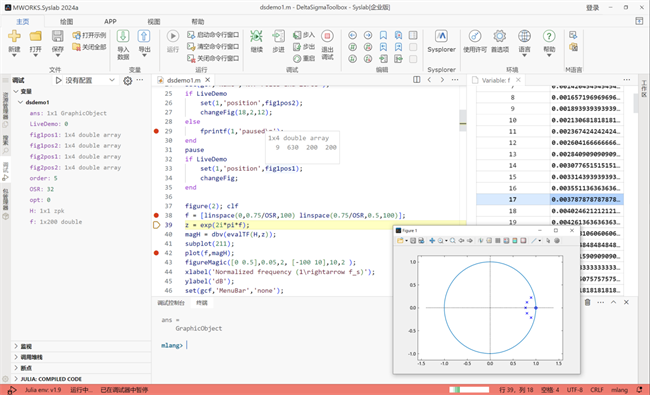Click the forward arrow in Figure 1 toolbar
Viewport: 650px width, 395px height.
(470, 240)
